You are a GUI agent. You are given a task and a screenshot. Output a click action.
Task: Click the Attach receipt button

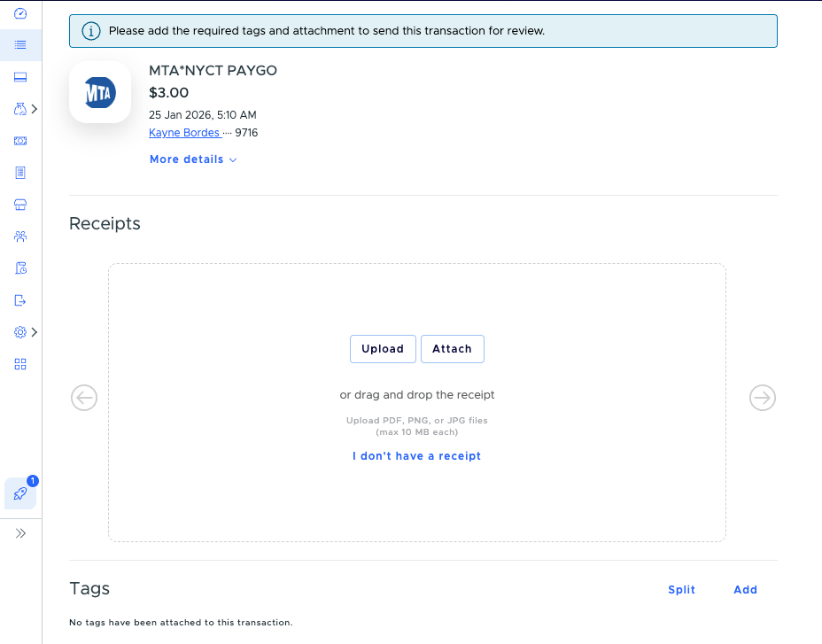pyautogui.click(x=453, y=349)
